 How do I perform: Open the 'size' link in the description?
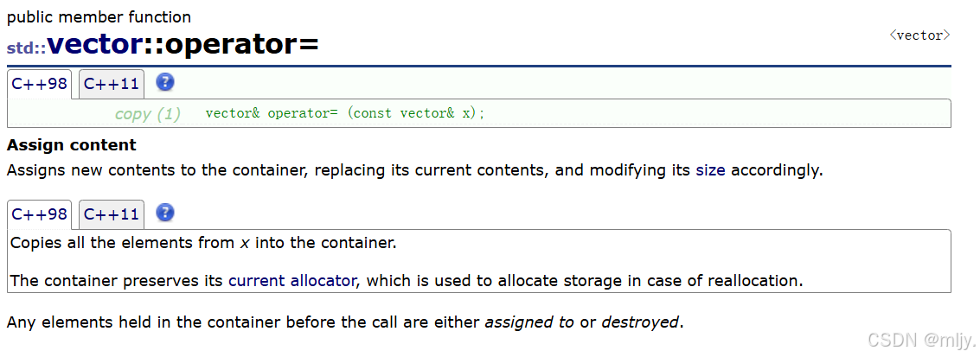pyautogui.click(x=711, y=170)
